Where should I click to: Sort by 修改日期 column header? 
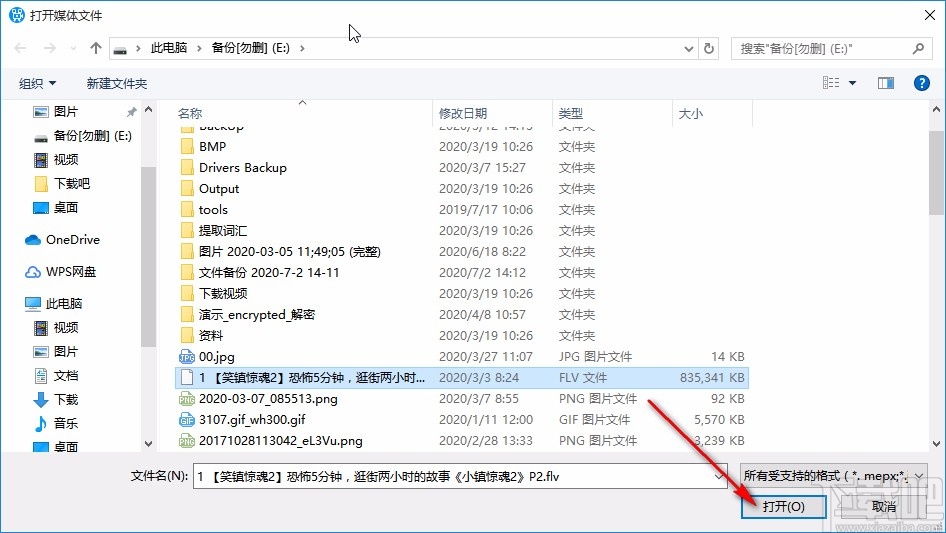[463, 113]
